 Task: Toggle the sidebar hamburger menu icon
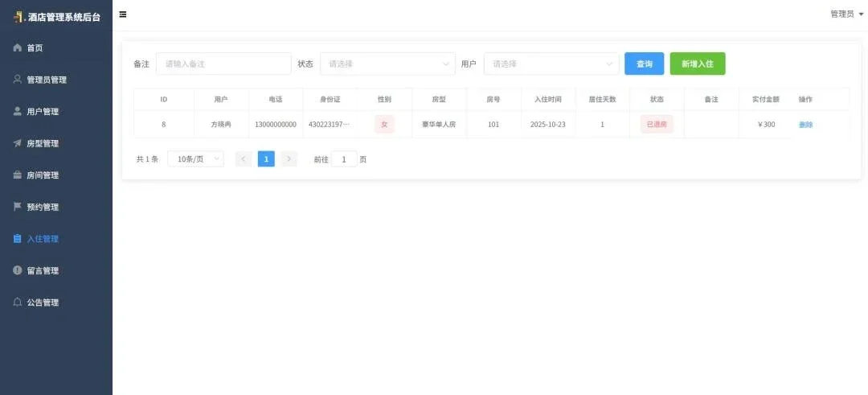(x=123, y=14)
